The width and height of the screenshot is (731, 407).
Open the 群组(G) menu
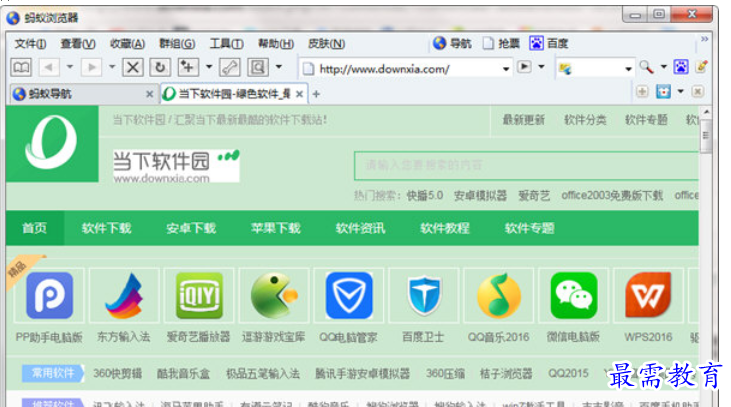177,44
